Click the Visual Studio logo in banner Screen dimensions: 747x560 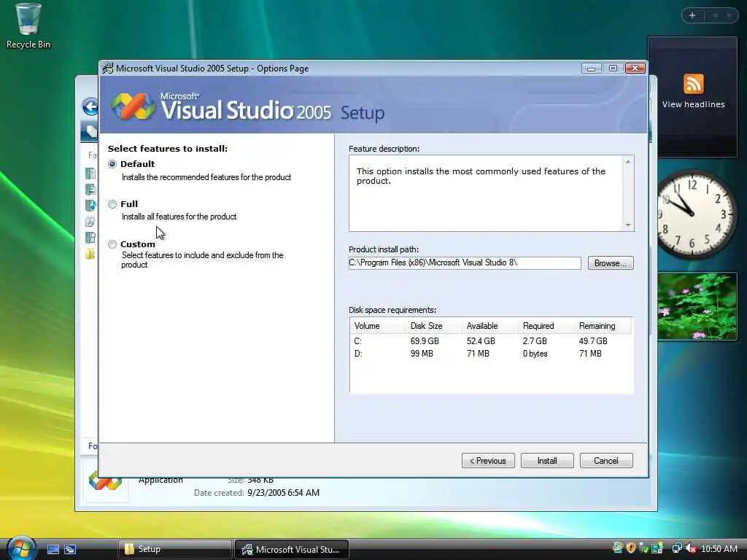point(133,106)
